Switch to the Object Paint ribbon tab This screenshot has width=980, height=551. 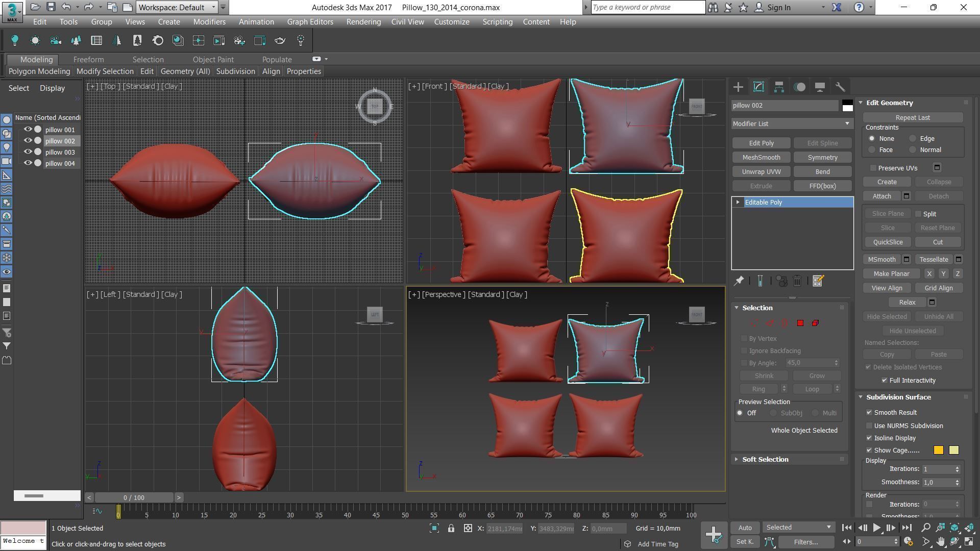pyautogui.click(x=213, y=60)
